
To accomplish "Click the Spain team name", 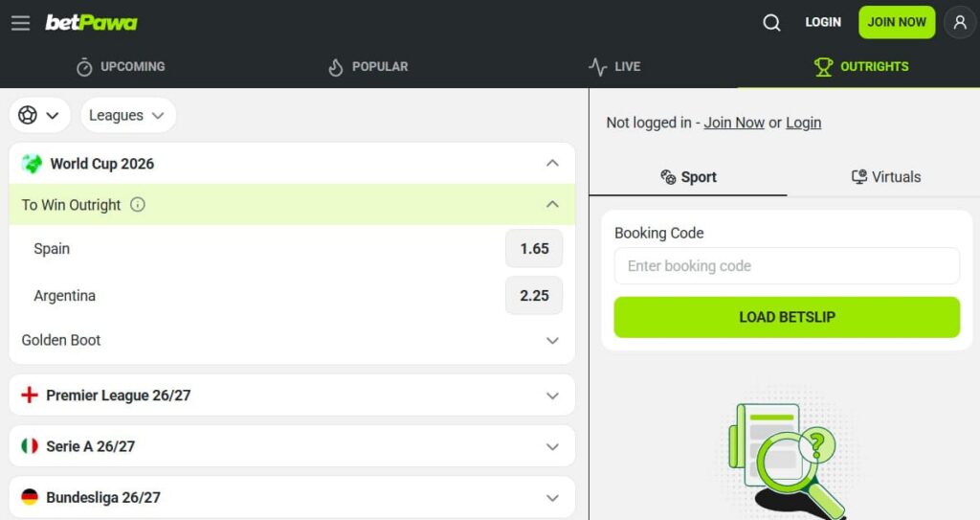I will click(52, 248).
